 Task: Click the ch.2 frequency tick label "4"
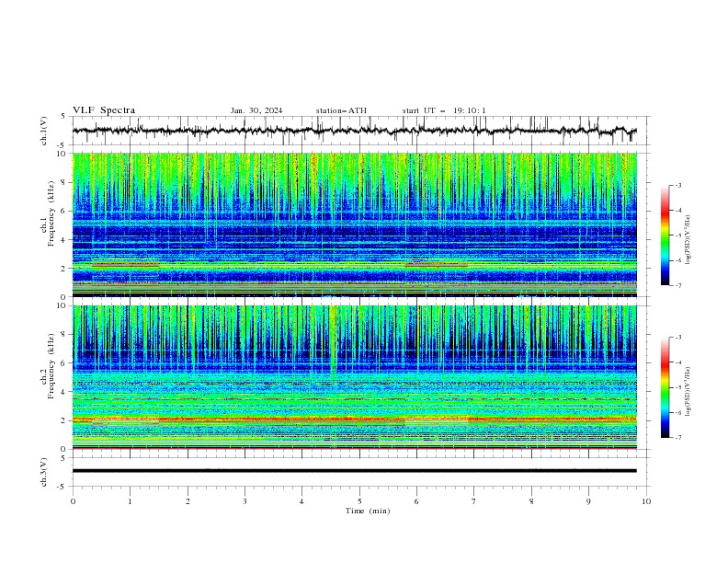tap(64, 392)
